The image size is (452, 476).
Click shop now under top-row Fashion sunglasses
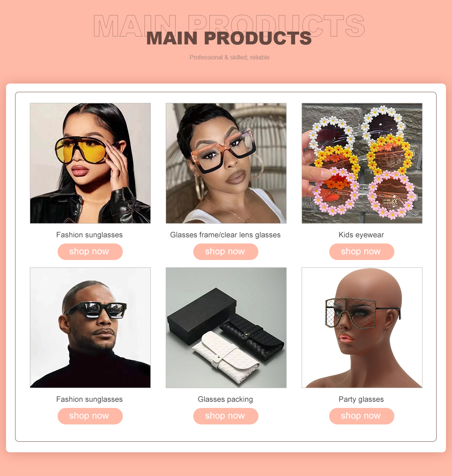(x=90, y=252)
